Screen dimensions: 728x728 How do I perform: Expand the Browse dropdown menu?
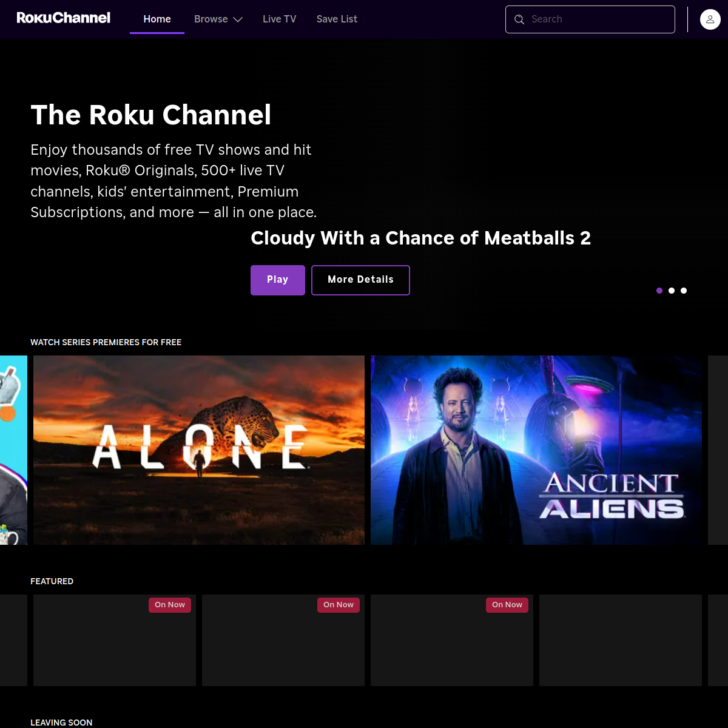point(218,19)
